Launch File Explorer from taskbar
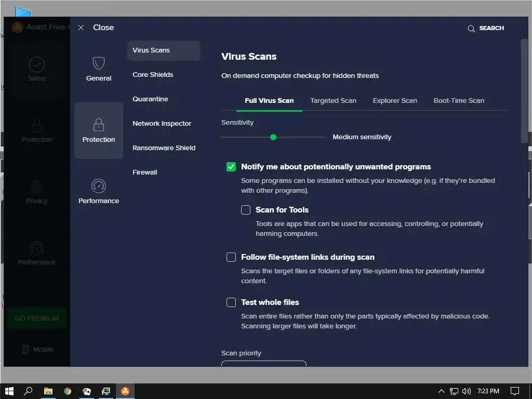Viewport: 532px width, 399px height. pyautogui.click(x=48, y=391)
